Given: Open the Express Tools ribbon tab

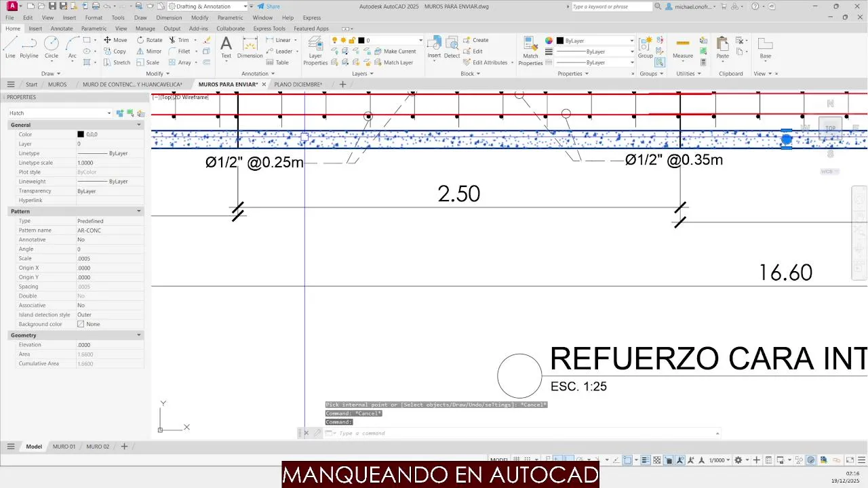Looking at the screenshot, I should (x=269, y=28).
